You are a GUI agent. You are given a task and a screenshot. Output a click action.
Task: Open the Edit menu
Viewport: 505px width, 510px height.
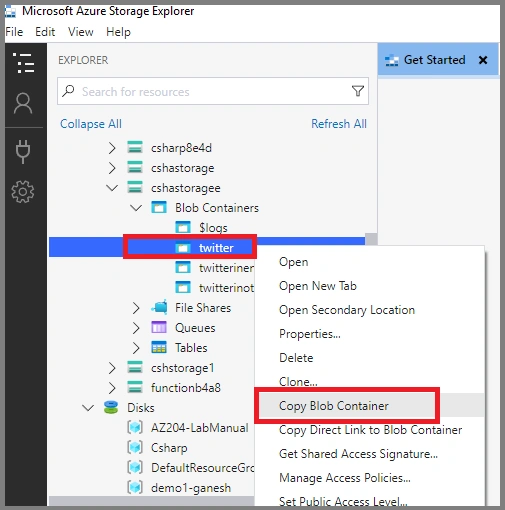(45, 32)
